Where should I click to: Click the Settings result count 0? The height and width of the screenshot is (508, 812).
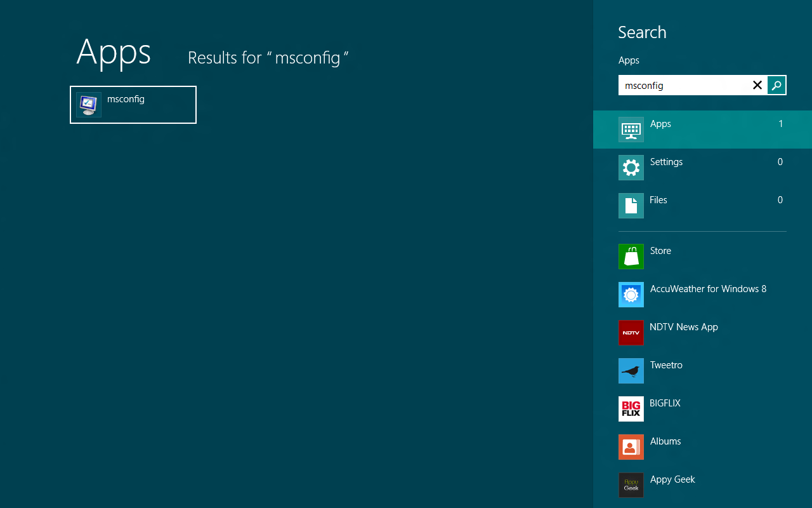780,162
